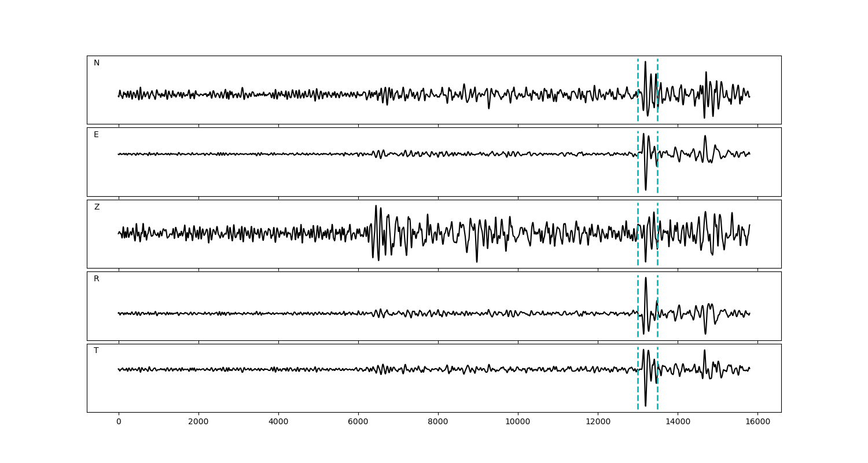Select left cyan dashed marker in Z panel

638,255
